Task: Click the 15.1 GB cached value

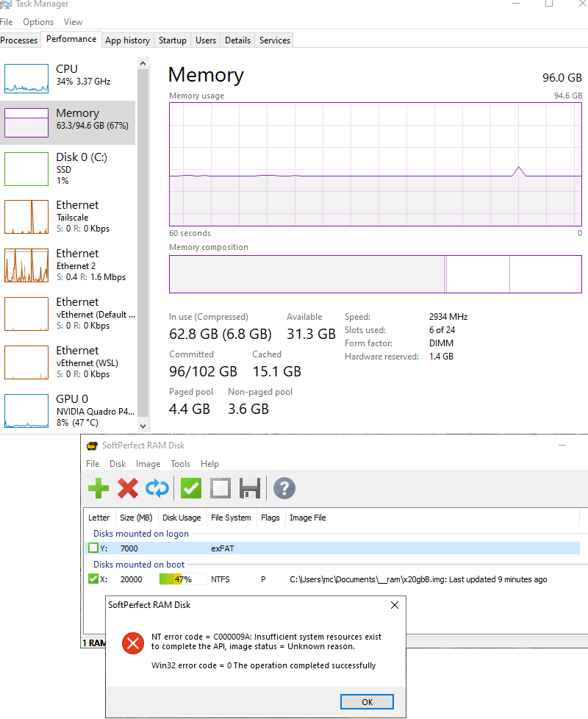Action: tap(277, 371)
